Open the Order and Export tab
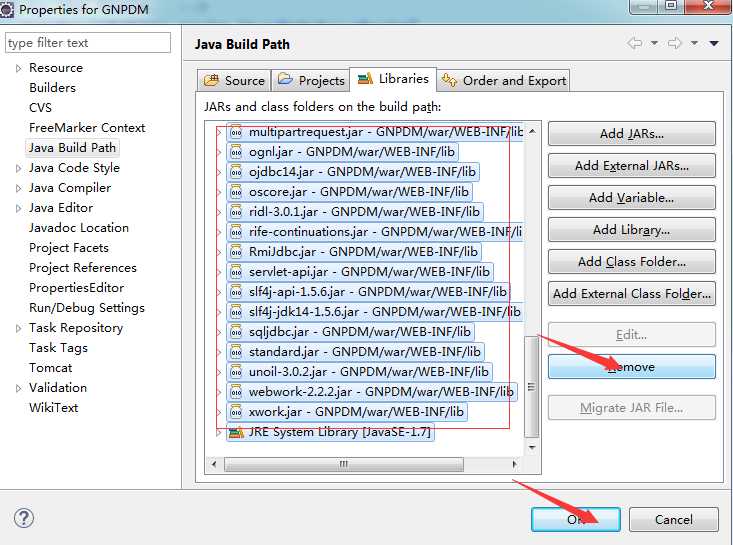Viewport: 733px width, 545px height. pyautogui.click(x=503, y=80)
